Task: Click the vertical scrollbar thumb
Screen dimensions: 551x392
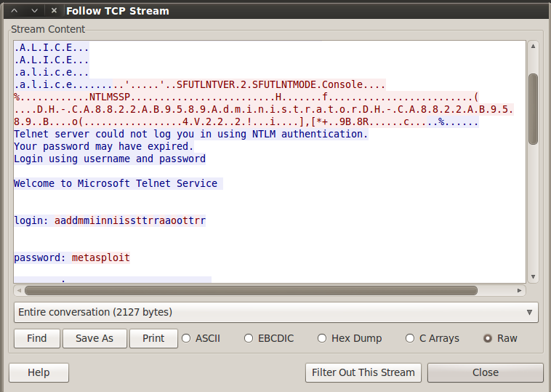Action: [x=533, y=109]
